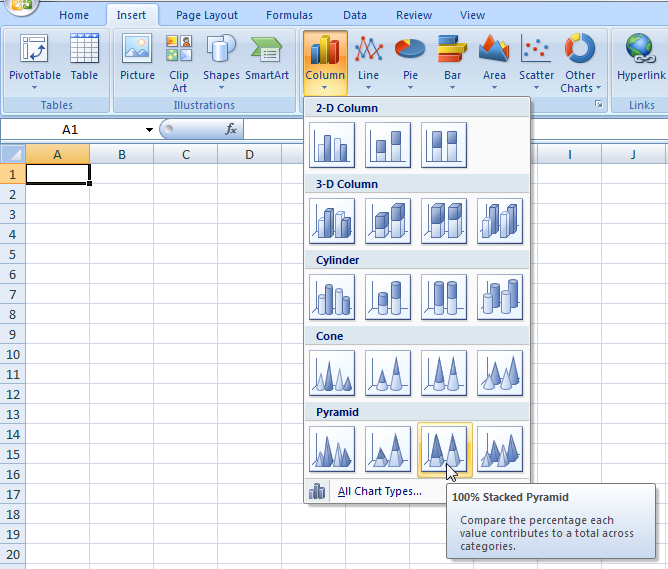The image size is (668, 569).
Task: Click the Name Box showing A1
Action: pyautogui.click(x=70, y=129)
